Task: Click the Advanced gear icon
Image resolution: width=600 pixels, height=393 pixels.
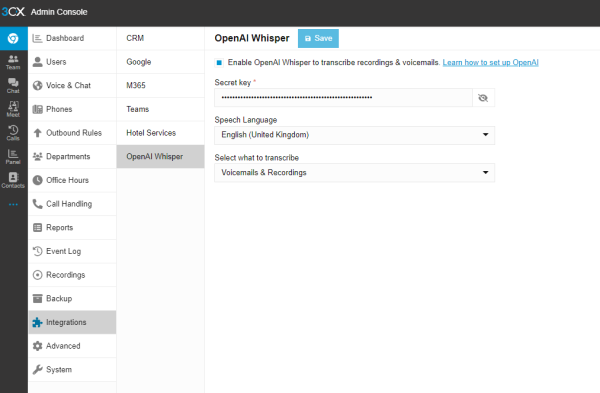Action: point(38,346)
